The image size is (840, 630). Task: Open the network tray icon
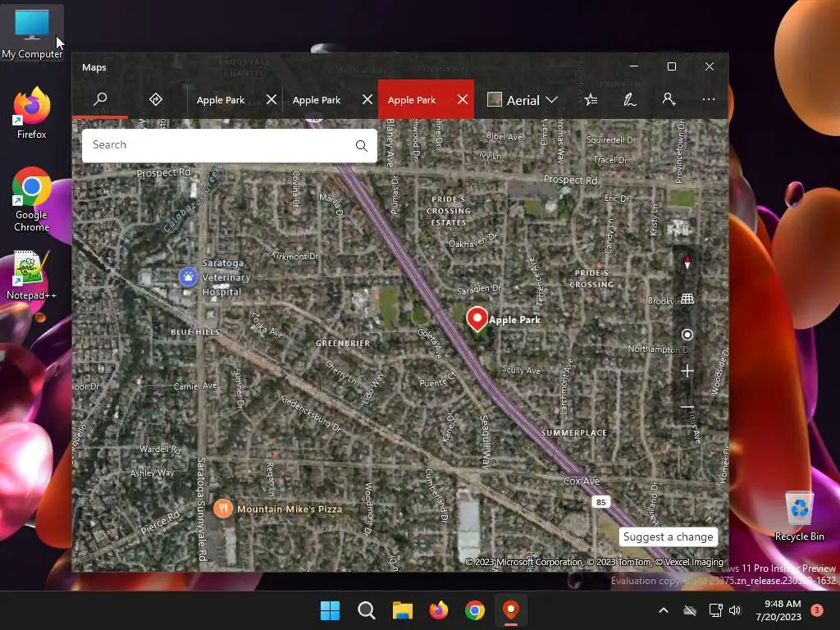point(715,610)
